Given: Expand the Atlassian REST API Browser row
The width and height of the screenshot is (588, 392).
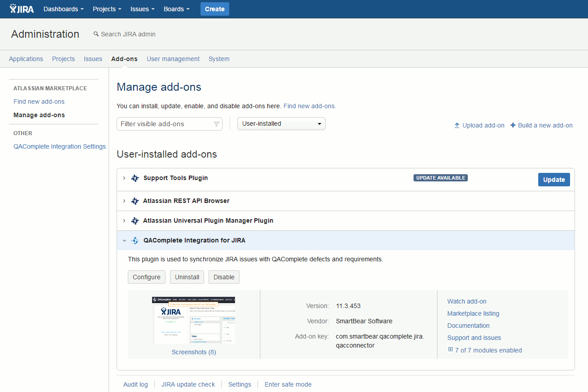Looking at the screenshot, I should point(124,201).
